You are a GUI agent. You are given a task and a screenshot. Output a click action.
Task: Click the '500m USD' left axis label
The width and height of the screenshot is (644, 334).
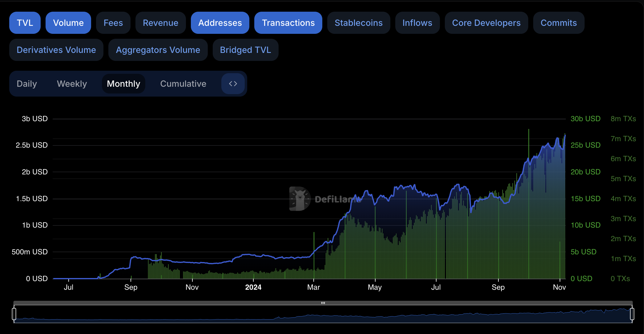pos(30,252)
